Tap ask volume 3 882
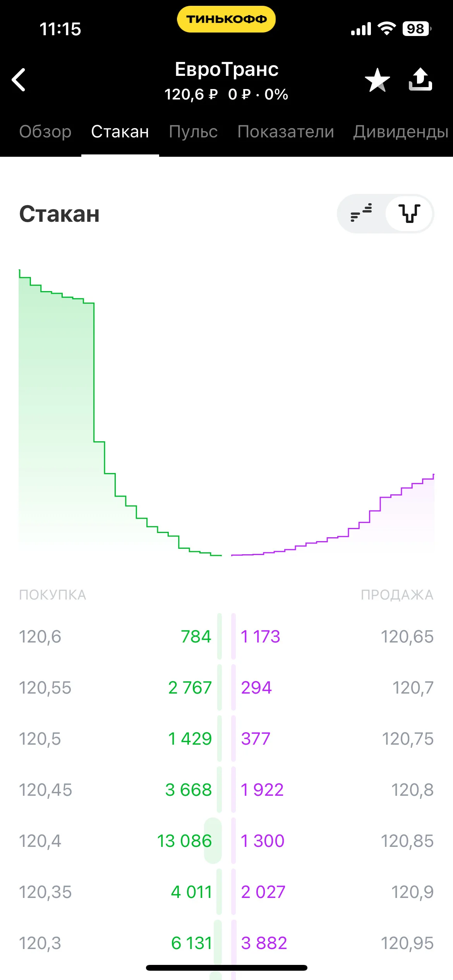The image size is (453, 980). (x=264, y=943)
